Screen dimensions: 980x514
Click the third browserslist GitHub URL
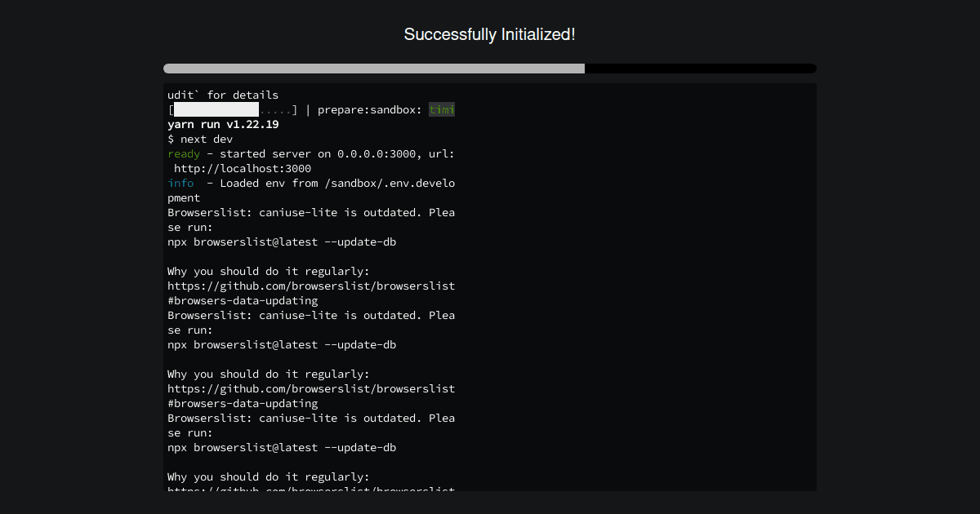click(x=311, y=491)
